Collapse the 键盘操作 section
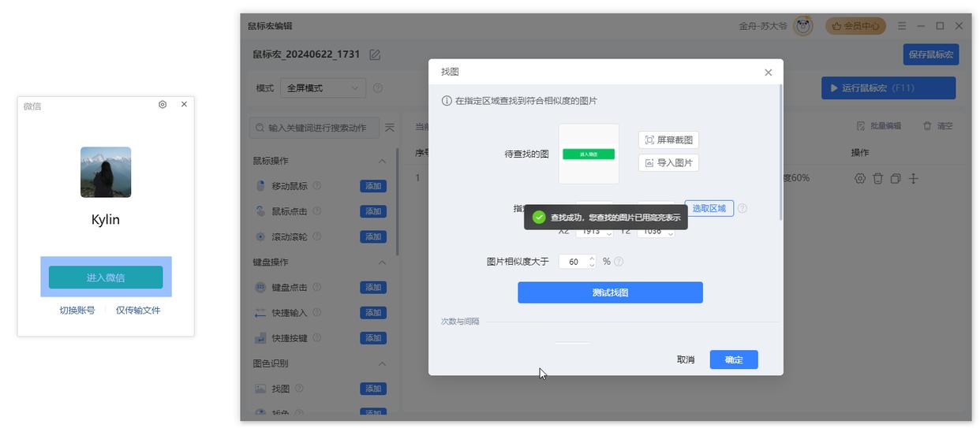 click(x=382, y=262)
